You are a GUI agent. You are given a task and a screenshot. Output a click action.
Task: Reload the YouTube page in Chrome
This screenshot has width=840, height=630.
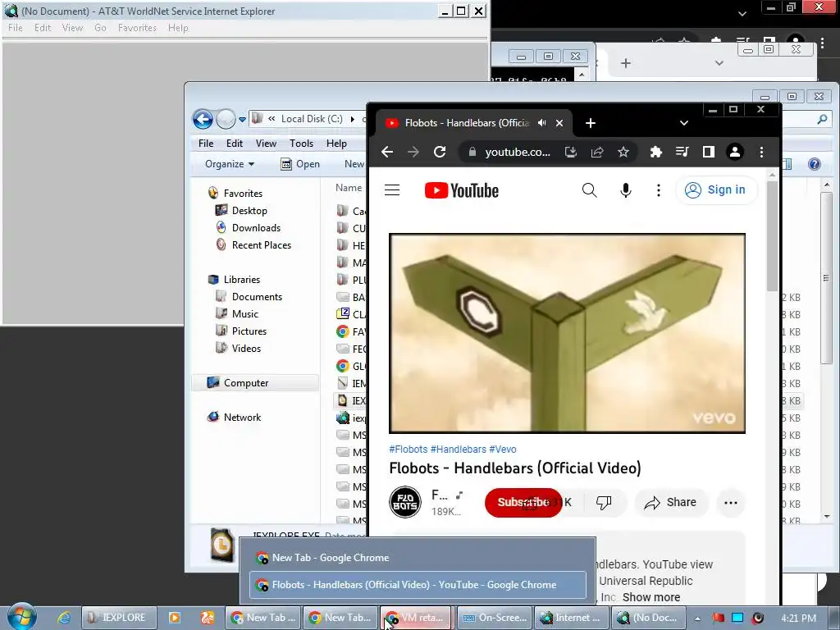point(440,152)
